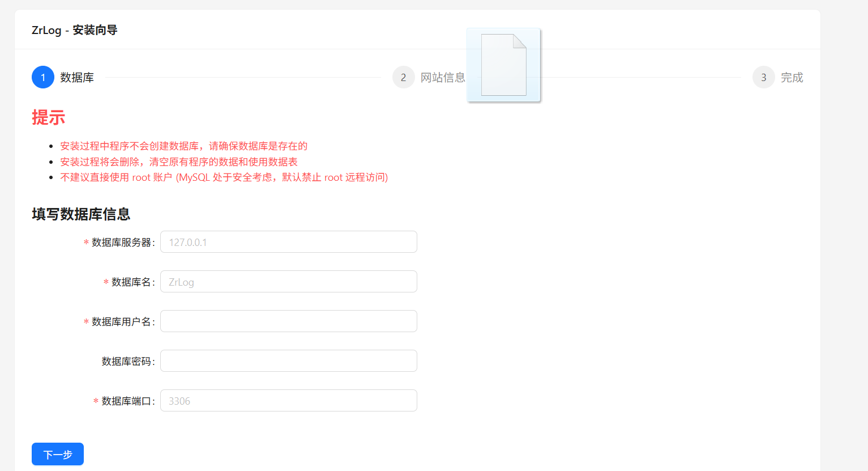This screenshot has width=868, height=471.
Task: Click the hint '安装过程中程序不会创建数据库' line
Action: coord(184,146)
